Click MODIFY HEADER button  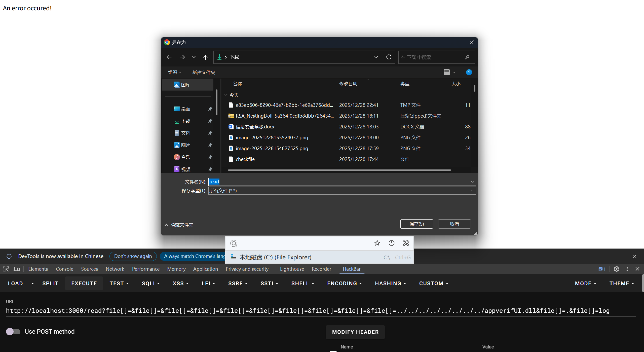click(355, 332)
